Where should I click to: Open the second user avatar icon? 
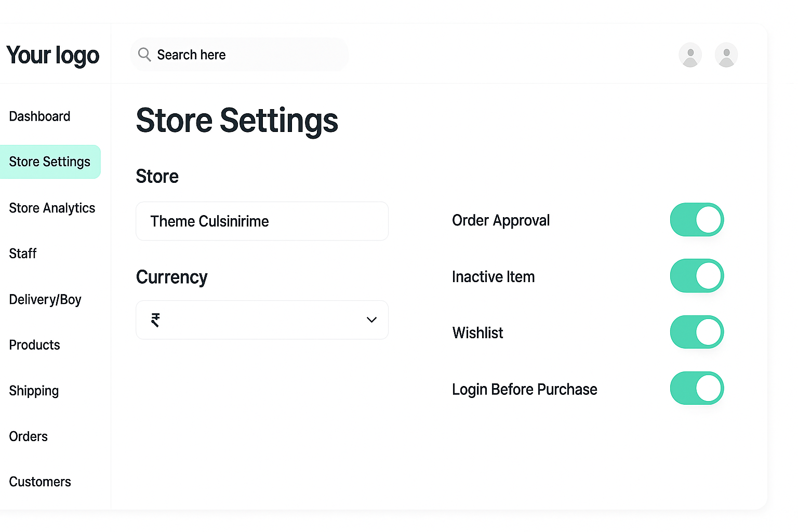[x=726, y=55]
